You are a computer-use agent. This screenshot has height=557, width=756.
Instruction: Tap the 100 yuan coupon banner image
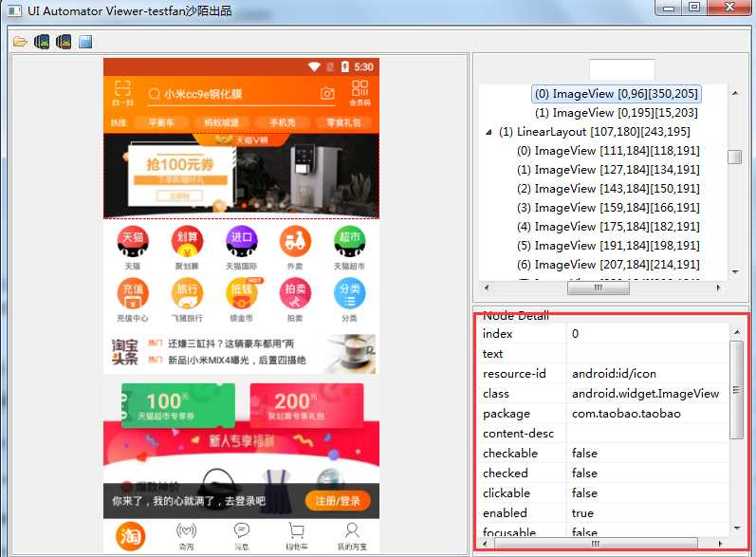point(241,176)
